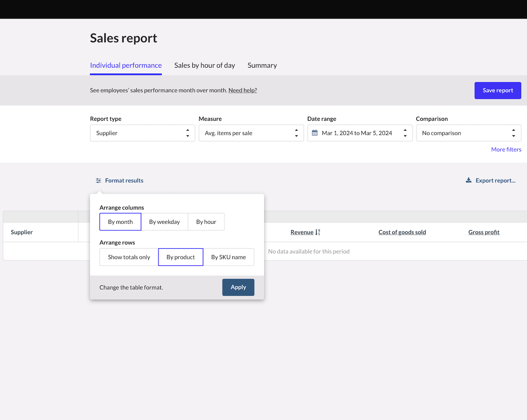Open the Summary tab
Viewport: 527px width, 420px height.
pos(262,65)
